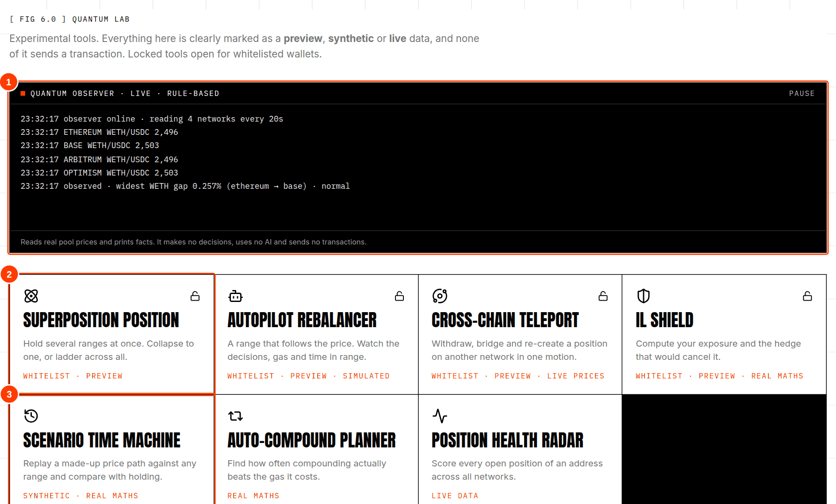Click the WHITELIST · PREVIEW · SIMULATED tags
The image size is (836, 504).
pos(309,376)
